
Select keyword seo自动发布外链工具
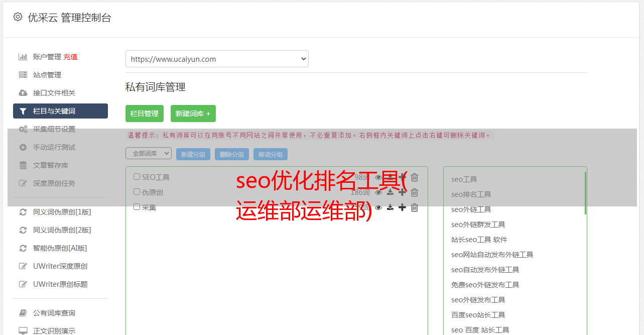click(485, 270)
